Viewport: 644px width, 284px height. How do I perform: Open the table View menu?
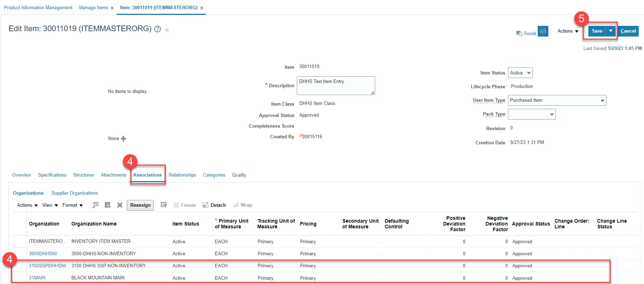point(50,205)
